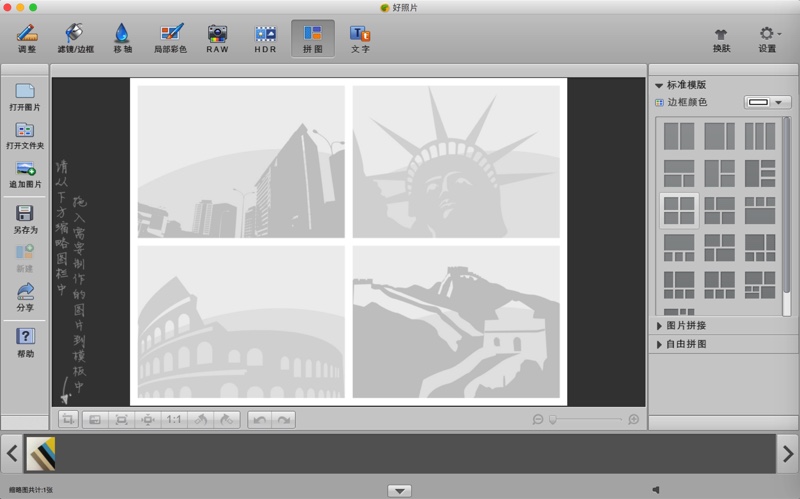The image size is (800, 499).
Task: Click the undo arrow
Action: 260,419
